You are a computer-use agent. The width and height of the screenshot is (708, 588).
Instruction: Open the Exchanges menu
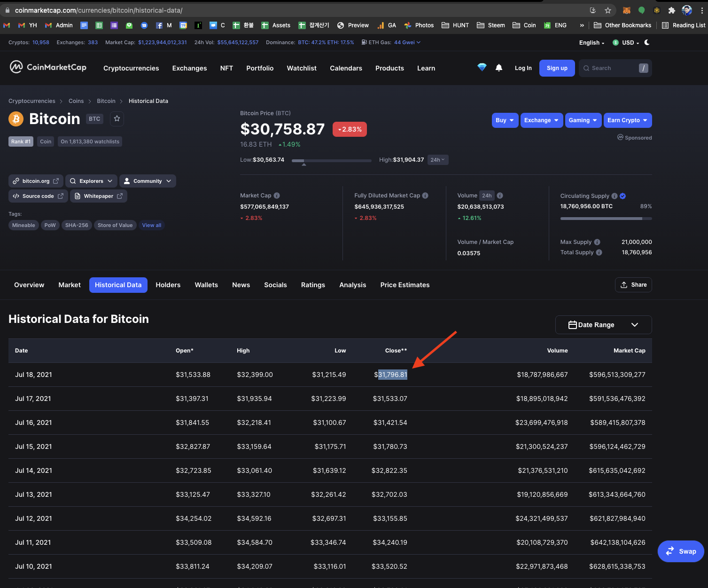pos(189,68)
